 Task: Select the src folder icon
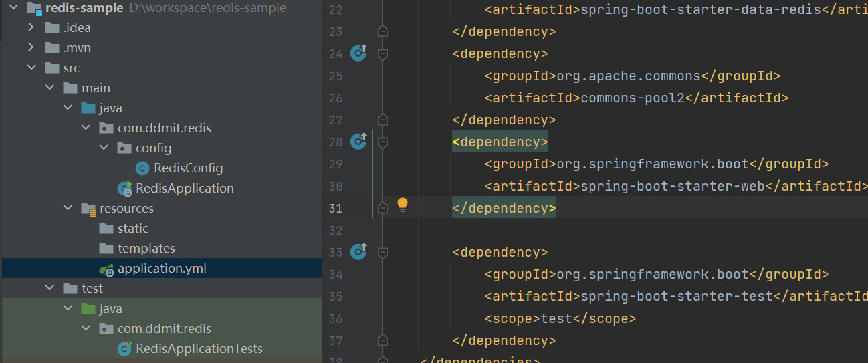51,68
